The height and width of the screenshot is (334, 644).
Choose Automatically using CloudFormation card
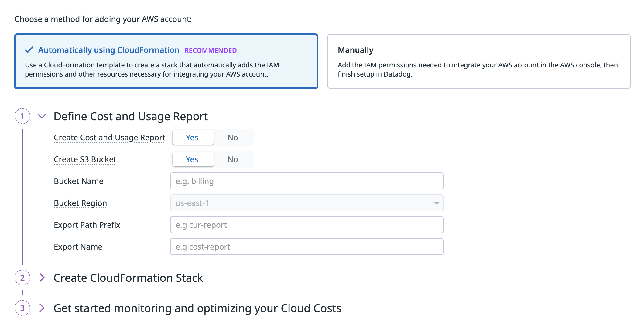pos(166,61)
